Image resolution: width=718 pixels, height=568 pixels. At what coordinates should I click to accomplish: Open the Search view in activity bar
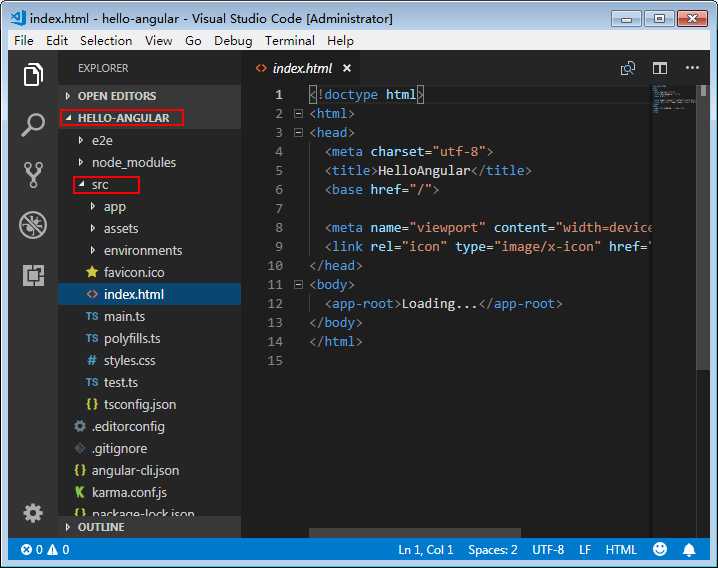click(x=33, y=125)
